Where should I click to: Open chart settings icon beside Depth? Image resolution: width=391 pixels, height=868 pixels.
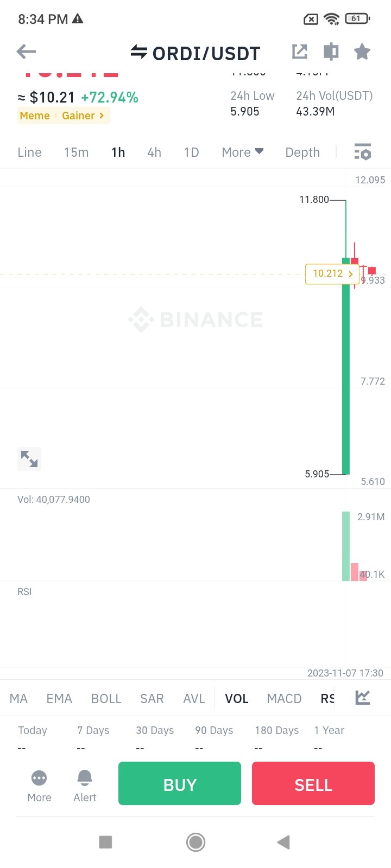tap(362, 152)
